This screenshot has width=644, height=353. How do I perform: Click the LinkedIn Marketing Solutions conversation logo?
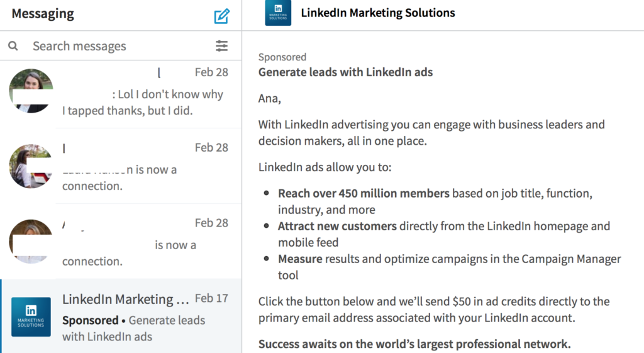[x=31, y=317]
